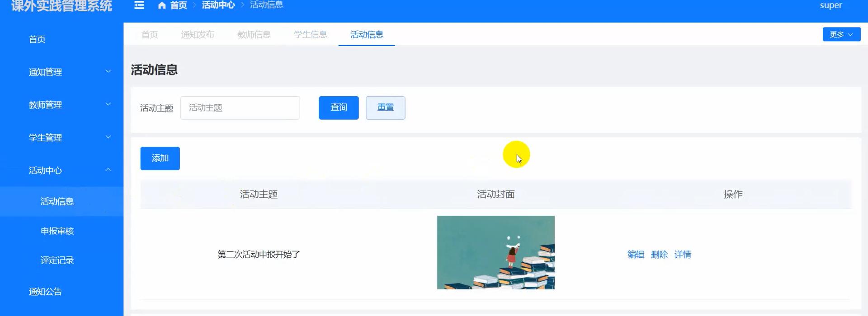Click the 添加 add button
This screenshot has height=316, width=868.
tap(160, 158)
